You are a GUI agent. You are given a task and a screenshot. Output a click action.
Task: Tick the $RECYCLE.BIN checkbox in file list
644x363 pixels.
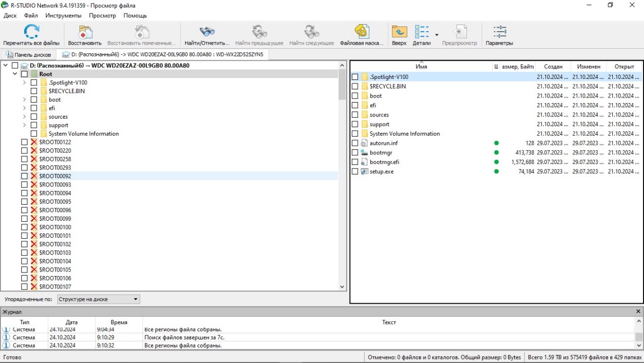point(355,86)
